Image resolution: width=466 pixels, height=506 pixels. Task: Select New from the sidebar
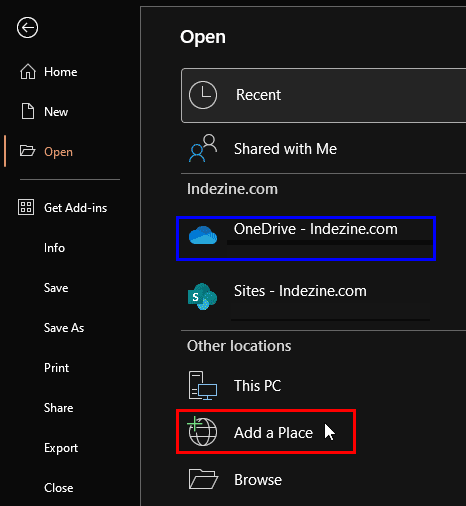[x=56, y=112]
